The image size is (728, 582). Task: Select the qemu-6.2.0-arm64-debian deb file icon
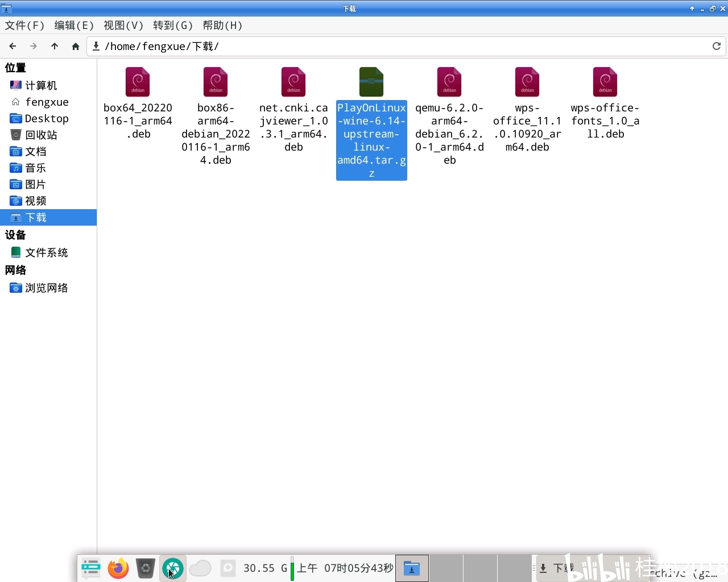(449, 82)
